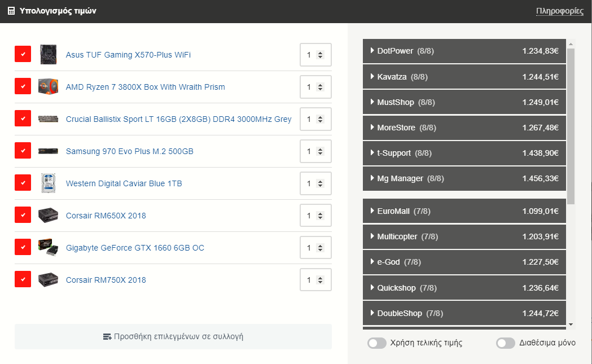The image size is (592, 364).
Task: Click the Samsung 970 Evo Plus thumbnail
Action: point(49,151)
